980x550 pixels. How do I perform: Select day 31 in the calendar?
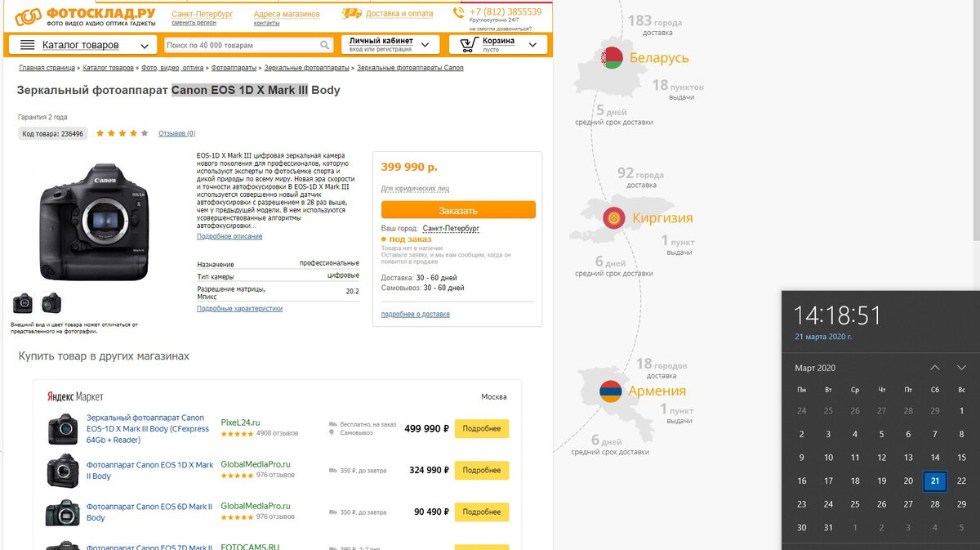pyautogui.click(x=828, y=528)
